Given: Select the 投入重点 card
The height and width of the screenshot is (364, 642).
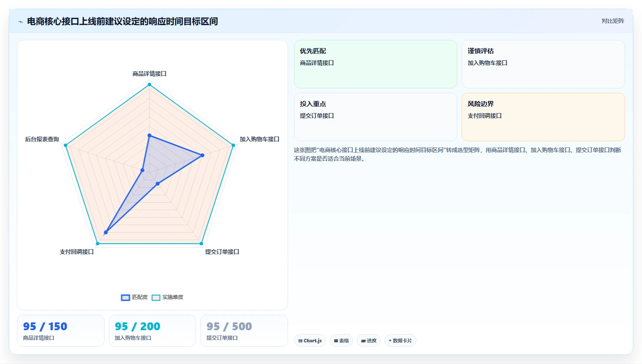Looking at the screenshot, I should [x=376, y=117].
